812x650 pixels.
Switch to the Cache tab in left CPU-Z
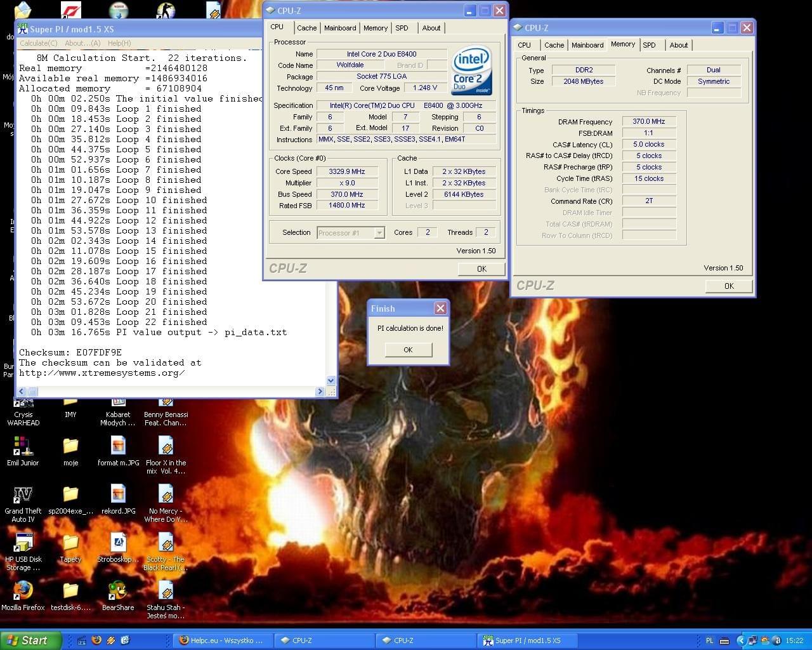(306, 28)
